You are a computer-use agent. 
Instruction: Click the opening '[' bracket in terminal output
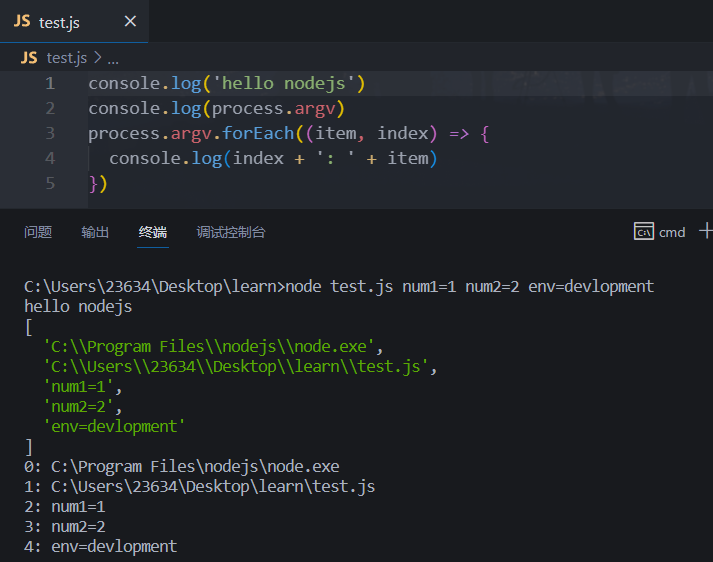tap(29, 327)
